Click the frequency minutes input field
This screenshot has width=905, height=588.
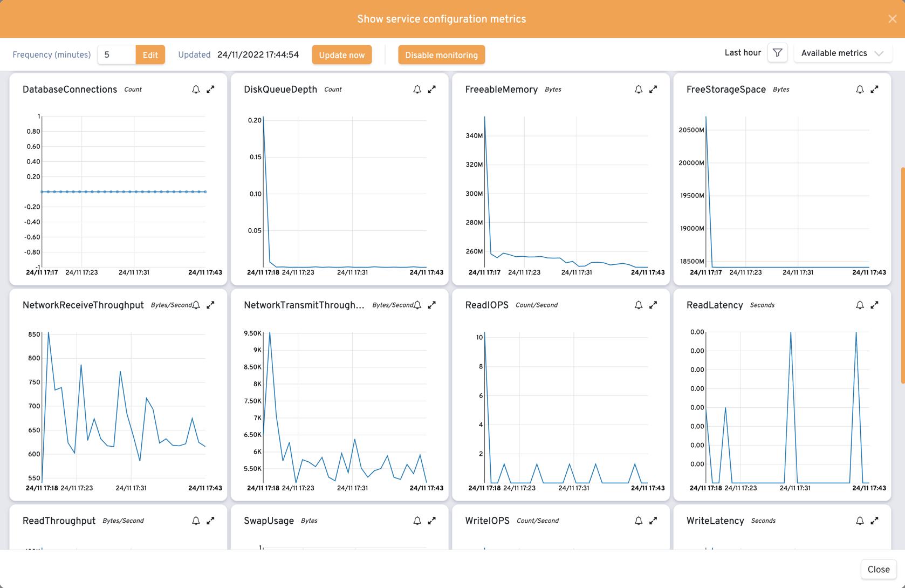116,55
